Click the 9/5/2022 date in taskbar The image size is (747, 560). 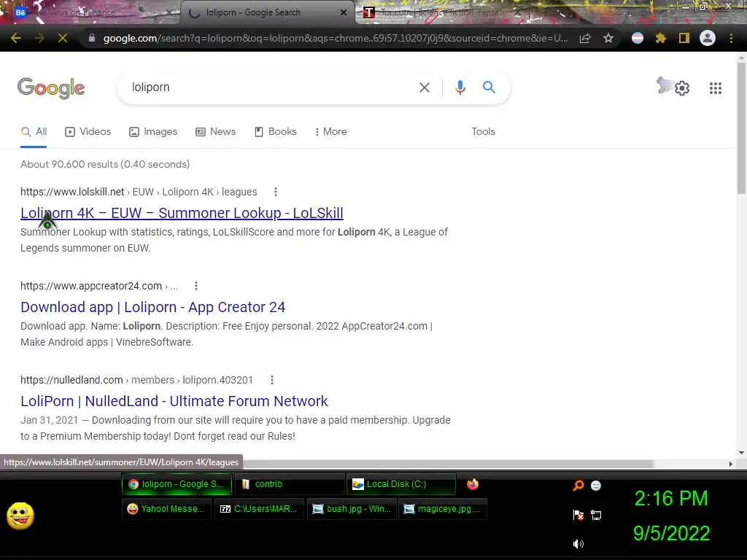(x=671, y=533)
